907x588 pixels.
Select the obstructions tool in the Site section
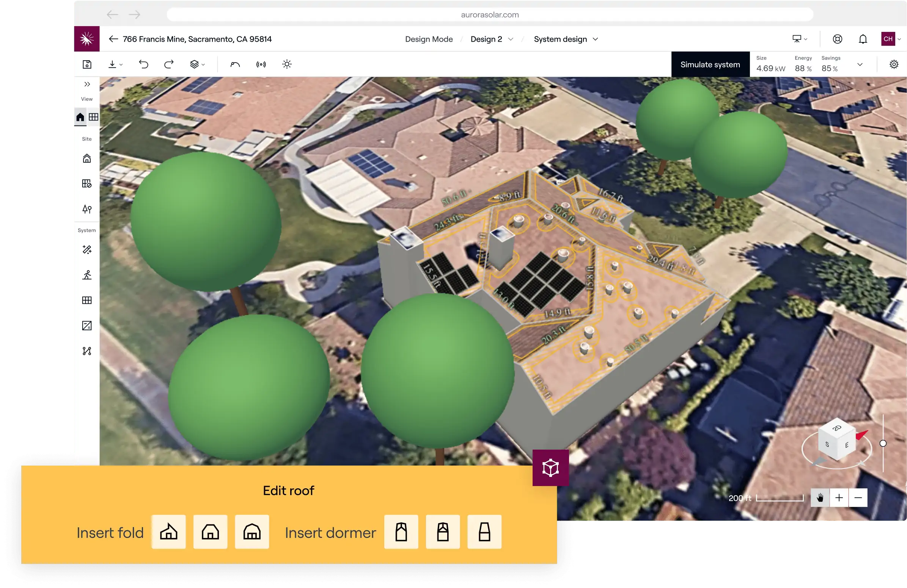tap(86, 183)
